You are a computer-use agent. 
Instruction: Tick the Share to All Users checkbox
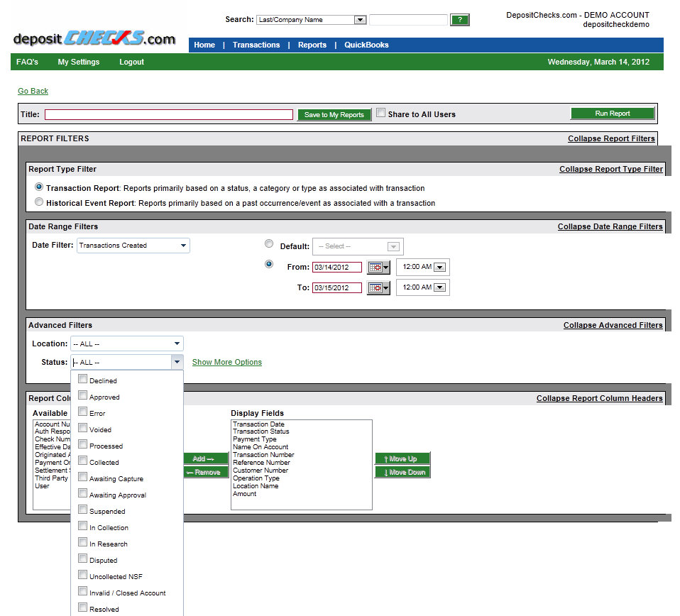click(380, 113)
